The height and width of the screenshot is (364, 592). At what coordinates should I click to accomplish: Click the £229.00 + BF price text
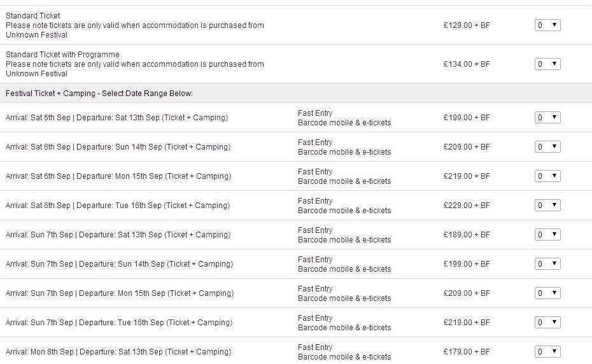click(x=467, y=206)
